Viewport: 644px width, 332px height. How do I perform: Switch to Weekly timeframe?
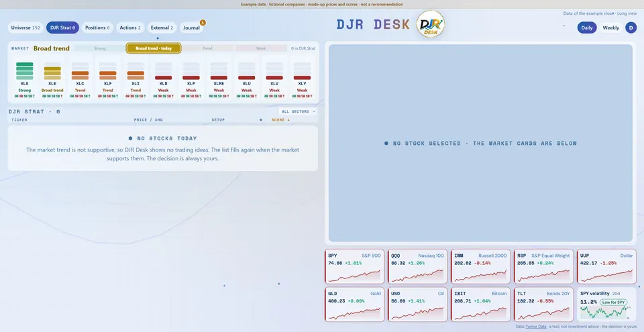(x=610, y=27)
